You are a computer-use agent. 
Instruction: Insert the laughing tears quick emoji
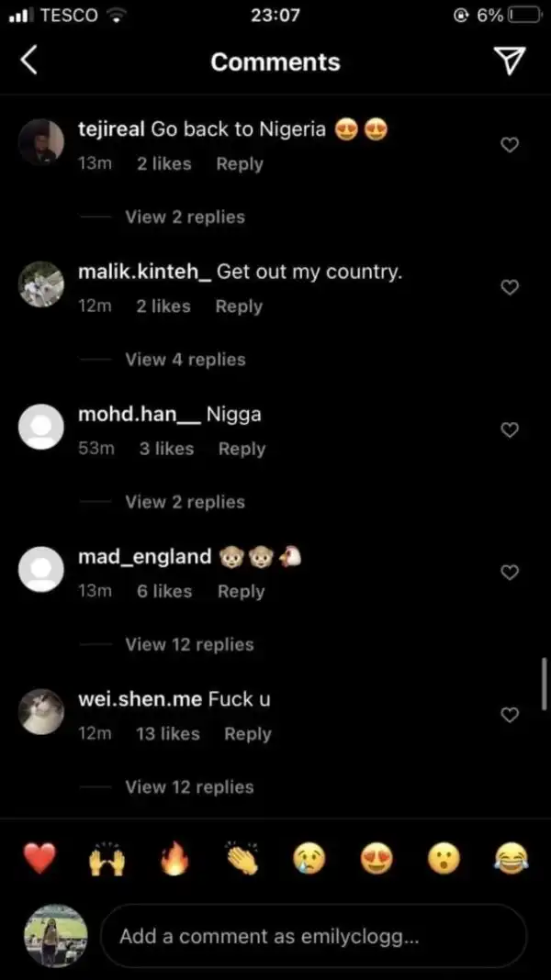point(512,859)
